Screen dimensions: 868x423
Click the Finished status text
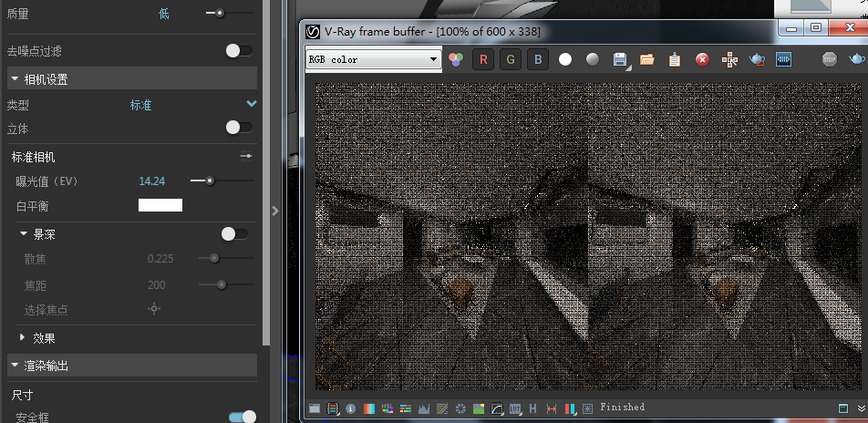pos(622,407)
